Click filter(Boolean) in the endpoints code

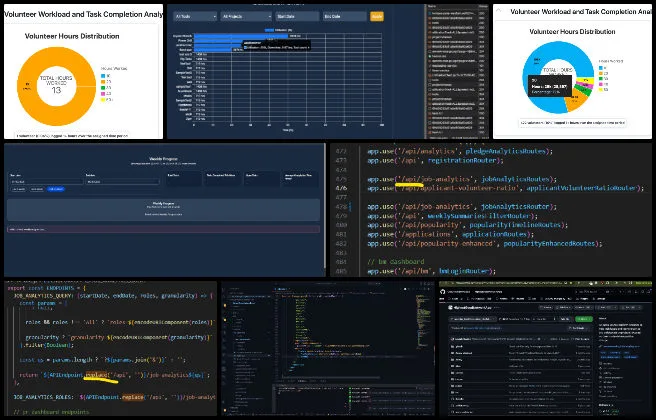coord(49,345)
